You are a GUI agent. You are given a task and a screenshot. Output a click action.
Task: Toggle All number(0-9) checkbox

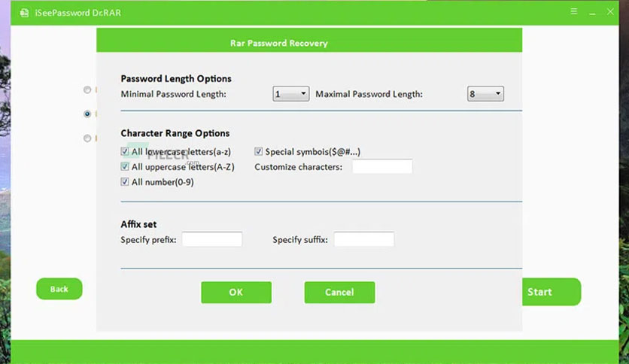click(125, 182)
